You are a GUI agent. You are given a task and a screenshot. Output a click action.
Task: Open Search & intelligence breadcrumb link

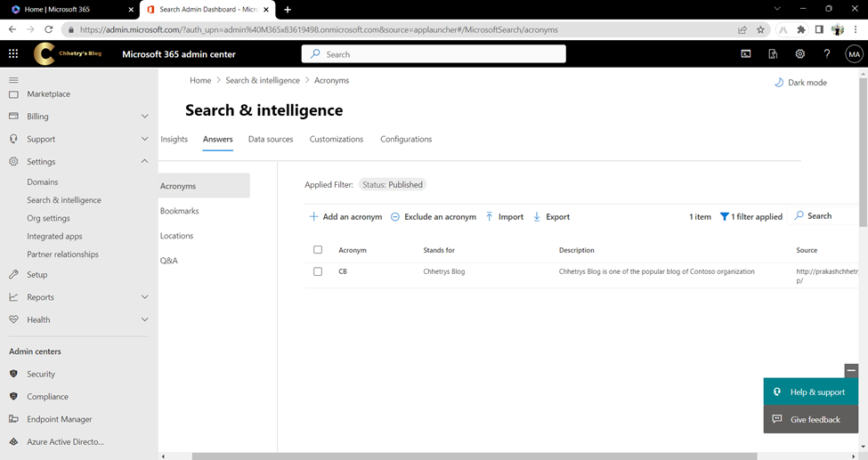(x=263, y=80)
